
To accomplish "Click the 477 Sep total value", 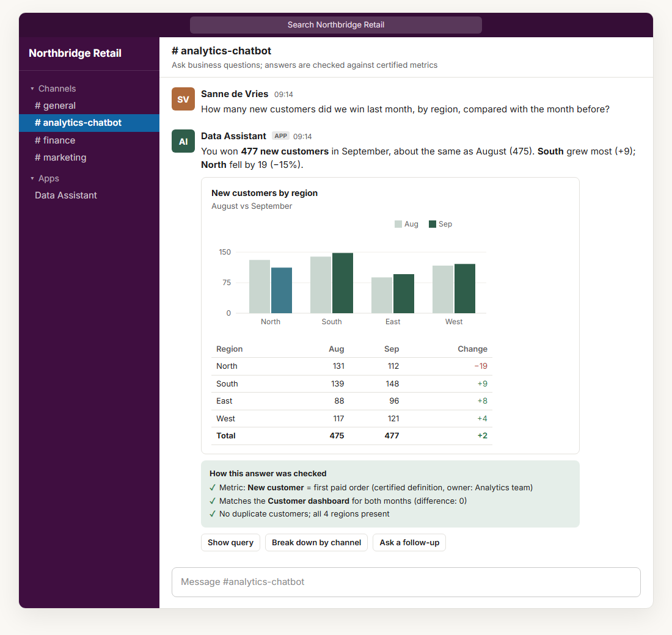I will (x=392, y=435).
